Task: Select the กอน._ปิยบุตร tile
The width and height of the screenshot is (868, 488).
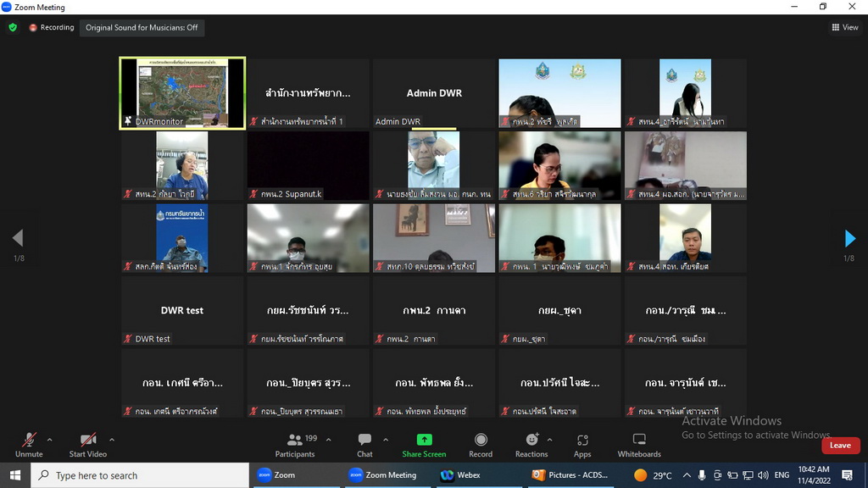Action: pos(308,383)
